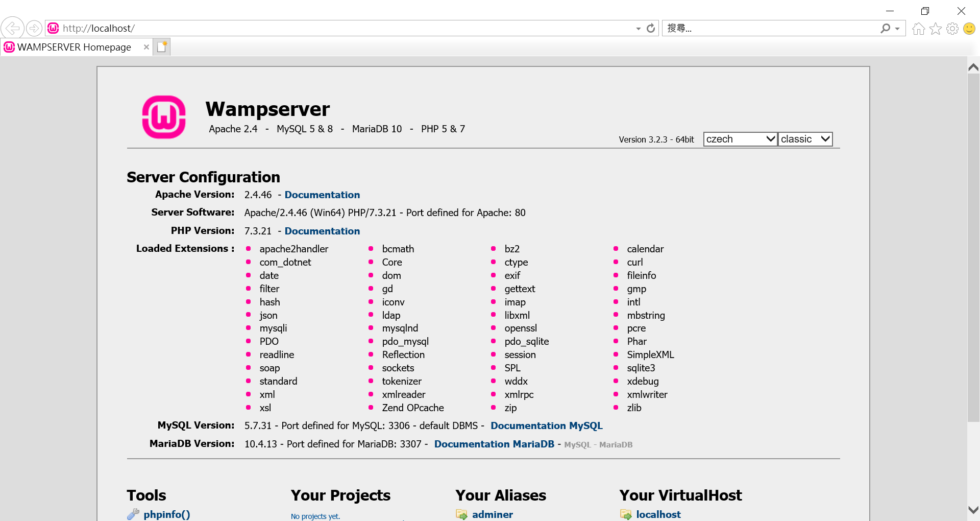The image size is (980, 521).
Task: Open the adminer alias link
Action: (x=493, y=514)
